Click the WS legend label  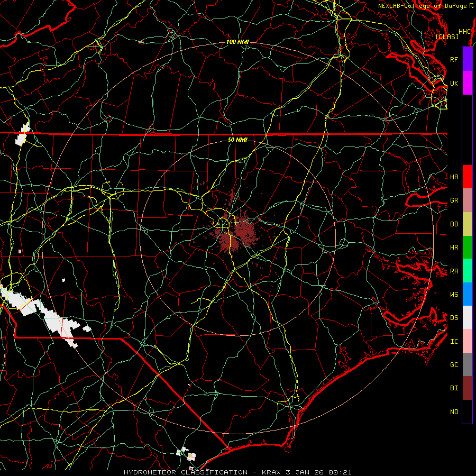pyautogui.click(x=454, y=295)
